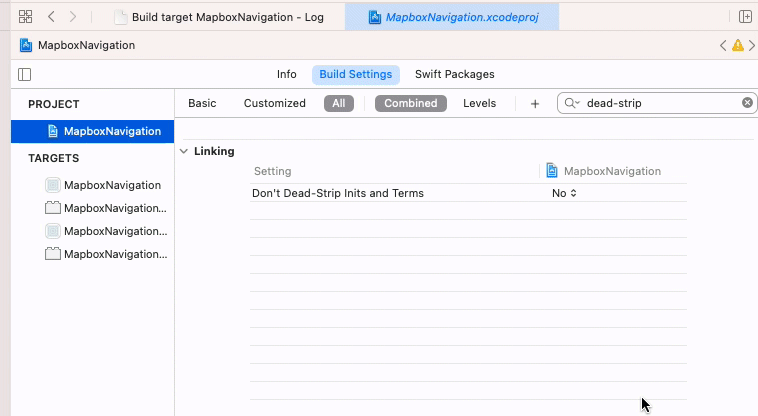
Task: Show Basic build settings
Action: click(202, 103)
